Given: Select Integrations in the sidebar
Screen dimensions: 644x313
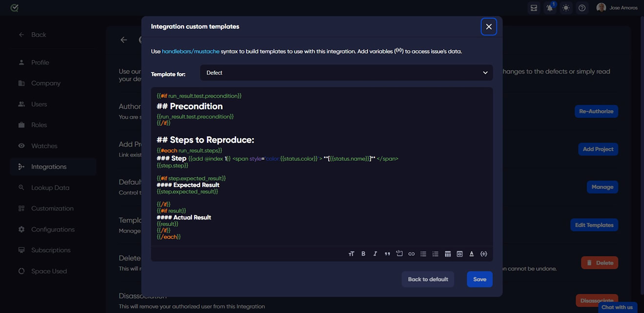Looking at the screenshot, I should (x=53, y=167).
